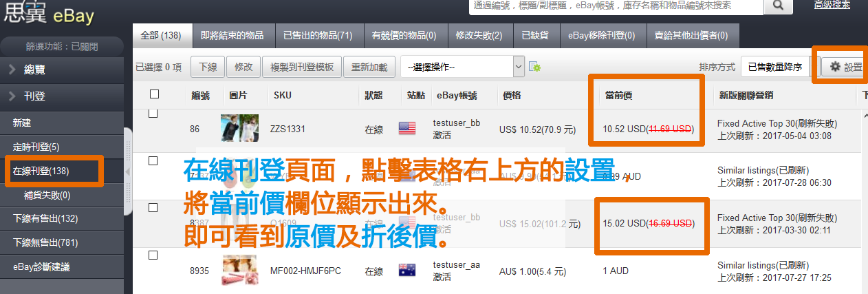The image size is (868, 294).
Task: Open eBay診斷建議 in the sidebar
Action: click(x=62, y=266)
